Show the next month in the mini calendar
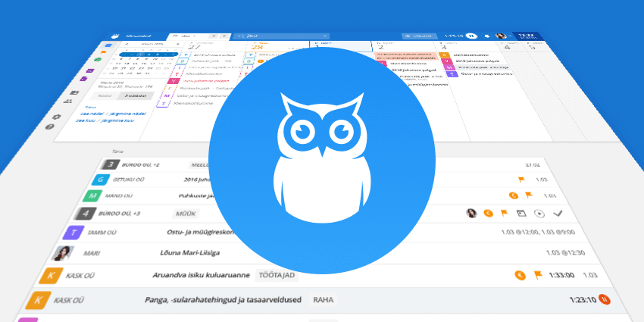644x322 pixels. (x=177, y=43)
